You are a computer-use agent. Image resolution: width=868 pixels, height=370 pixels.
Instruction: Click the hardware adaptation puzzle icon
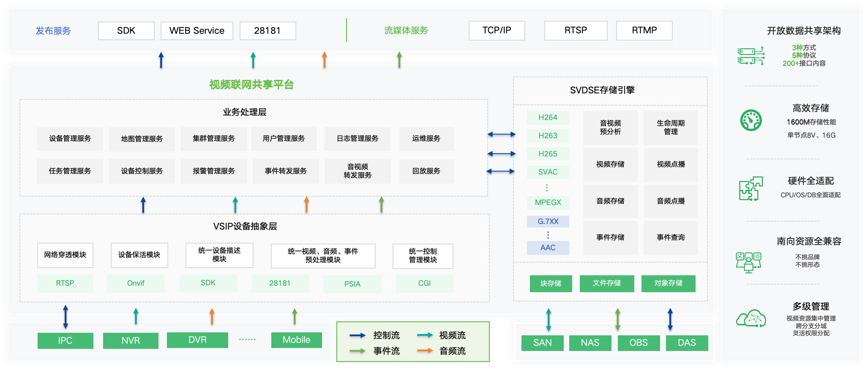[751, 189]
